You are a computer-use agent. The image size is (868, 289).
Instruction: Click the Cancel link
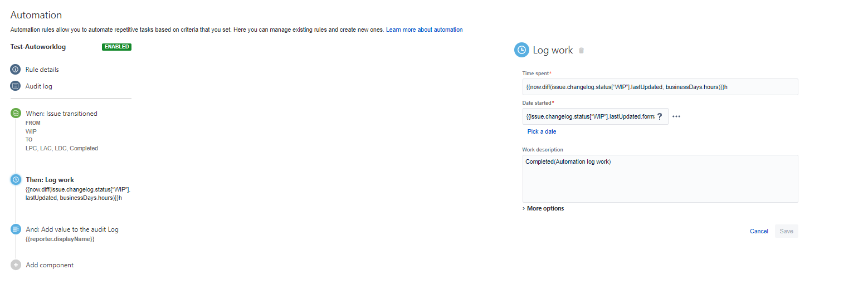point(759,231)
